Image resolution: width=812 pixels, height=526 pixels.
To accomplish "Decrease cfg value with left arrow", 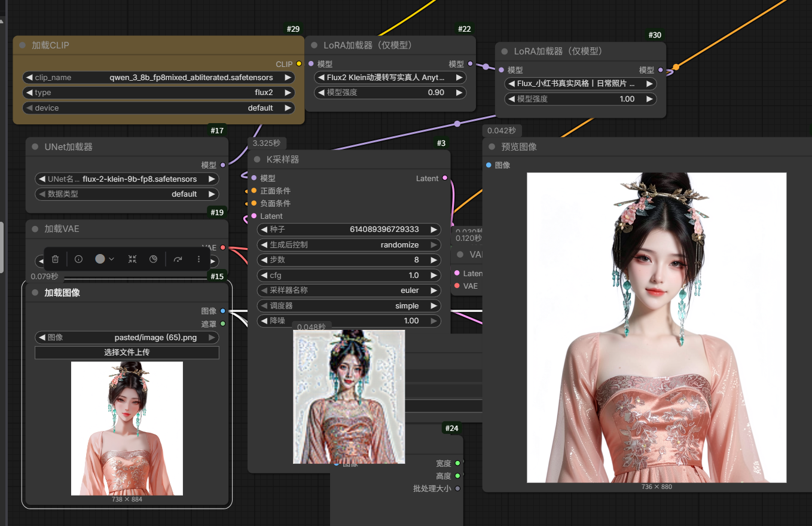I will coord(264,276).
